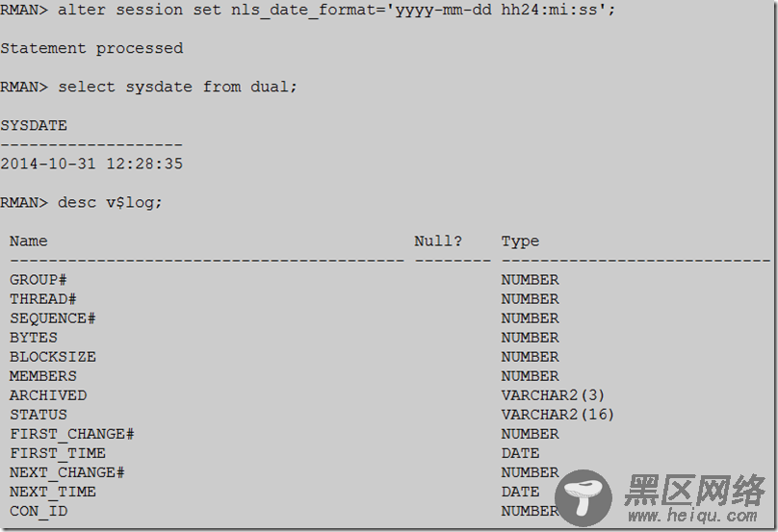Screen dimensions: 778x532
Task: Click the Null? column header
Action: [x=438, y=241]
